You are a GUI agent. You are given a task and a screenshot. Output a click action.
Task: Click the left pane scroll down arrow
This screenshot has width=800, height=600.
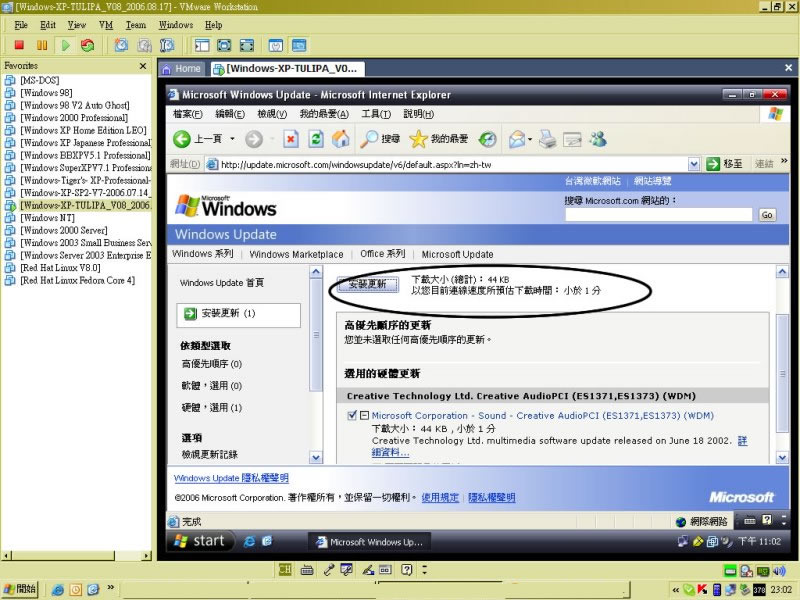(x=316, y=458)
